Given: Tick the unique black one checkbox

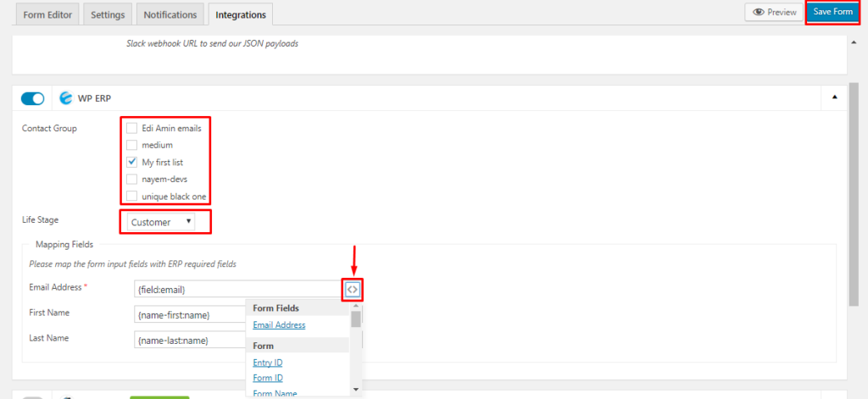Looking at the screenshot, I should (131, 196).
